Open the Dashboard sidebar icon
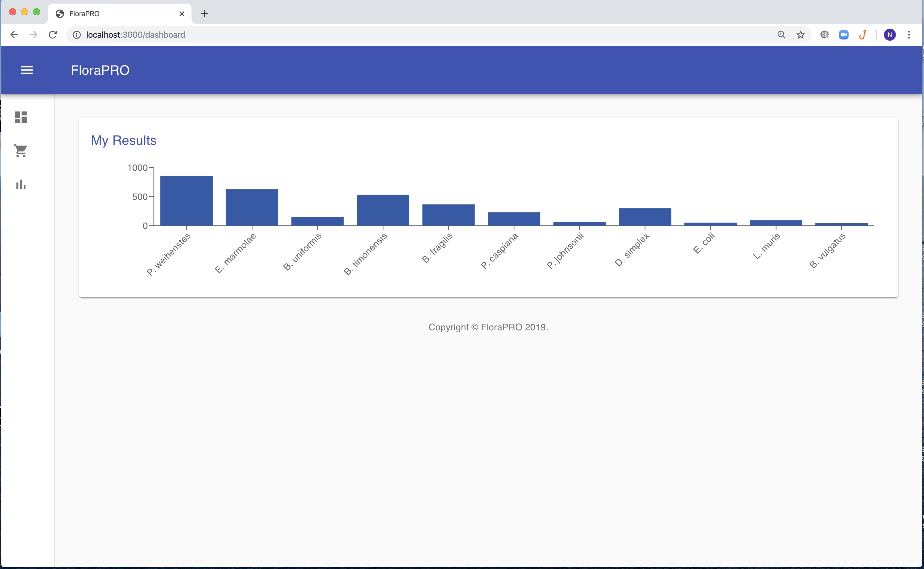This screenshot has height=569, width=924. 21,117
